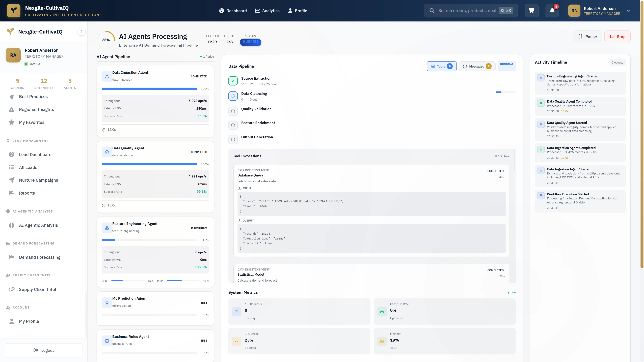Collapse the left sidebar with chevron arrow
Viewport: 644px width, 362px height.
[81, 32]
